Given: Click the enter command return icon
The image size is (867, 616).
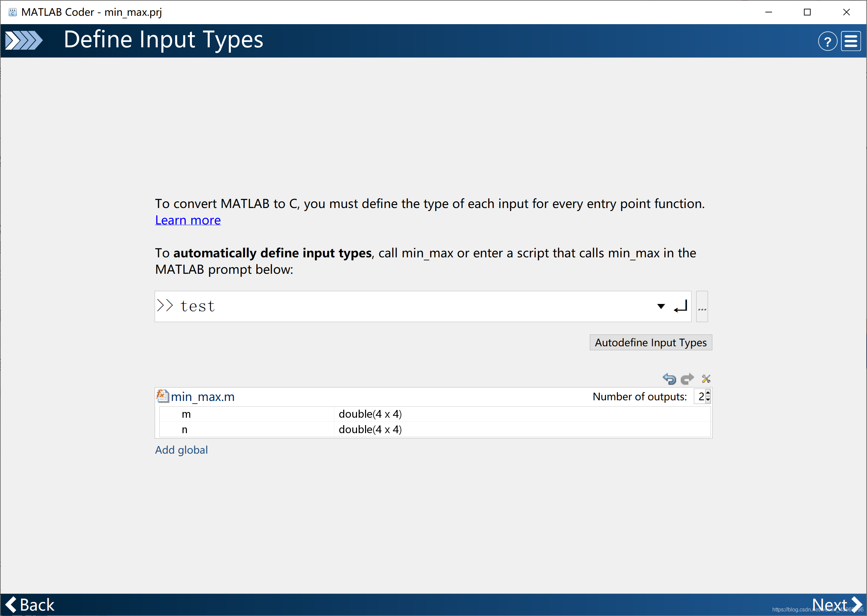Looking at the screenshot, I should click(x=680, y=306).
